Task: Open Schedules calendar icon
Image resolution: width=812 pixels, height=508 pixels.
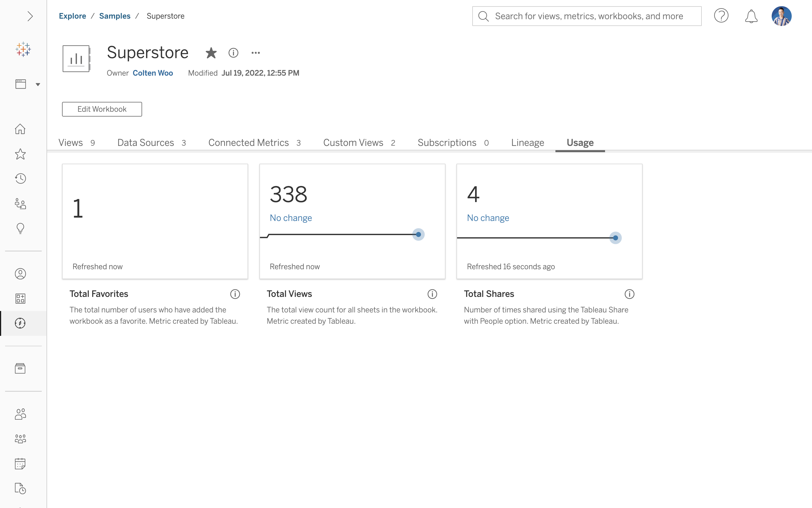Action: click(x=20, y=464)
